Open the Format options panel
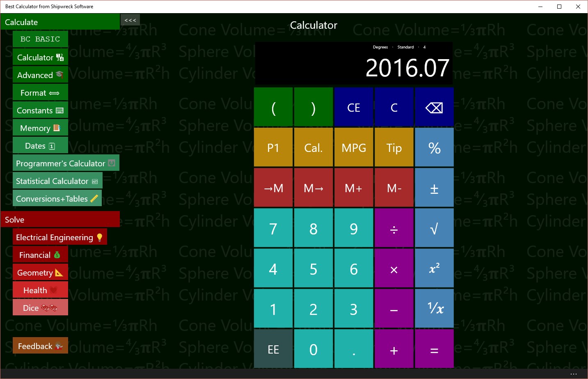 40,92
